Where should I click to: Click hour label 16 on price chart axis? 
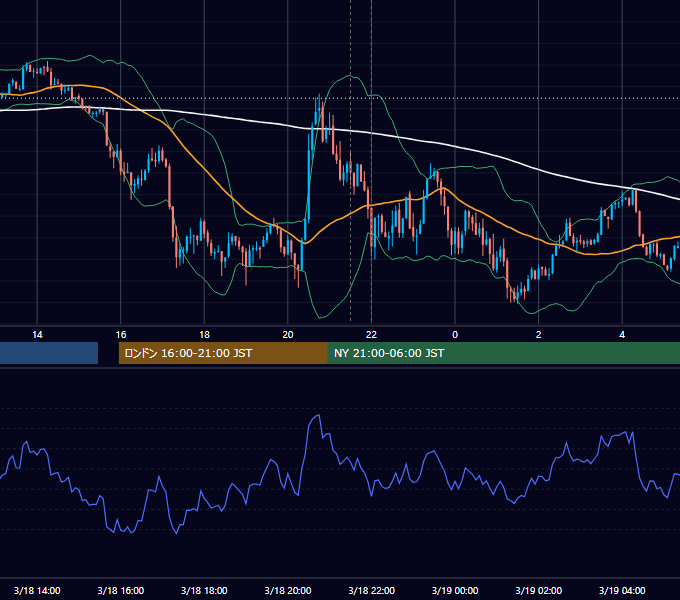tap(121, 335)
